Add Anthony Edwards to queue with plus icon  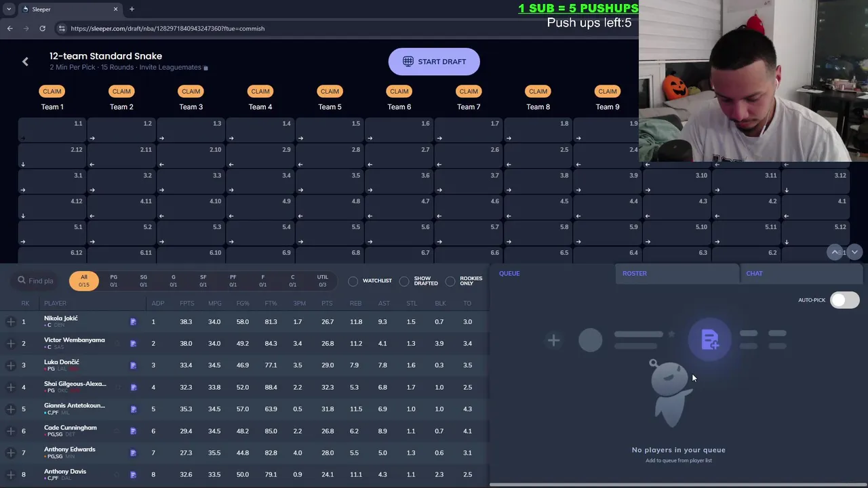[x=11, y=453]
